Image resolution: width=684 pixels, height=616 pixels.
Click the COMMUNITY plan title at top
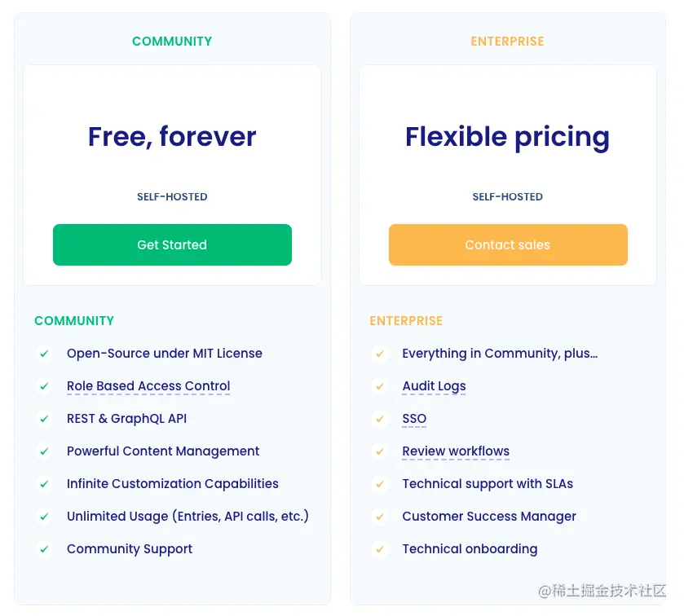pyautogui.click(x=172, y=42)
